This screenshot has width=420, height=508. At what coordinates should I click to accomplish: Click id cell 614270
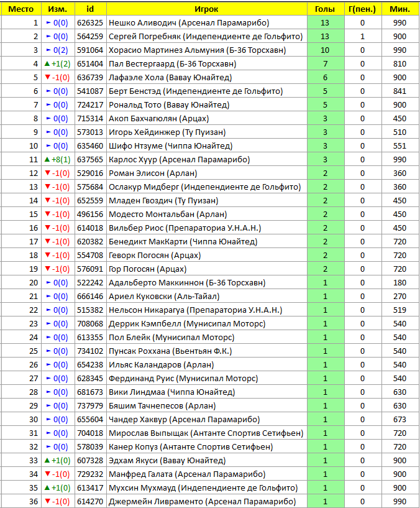90,502
